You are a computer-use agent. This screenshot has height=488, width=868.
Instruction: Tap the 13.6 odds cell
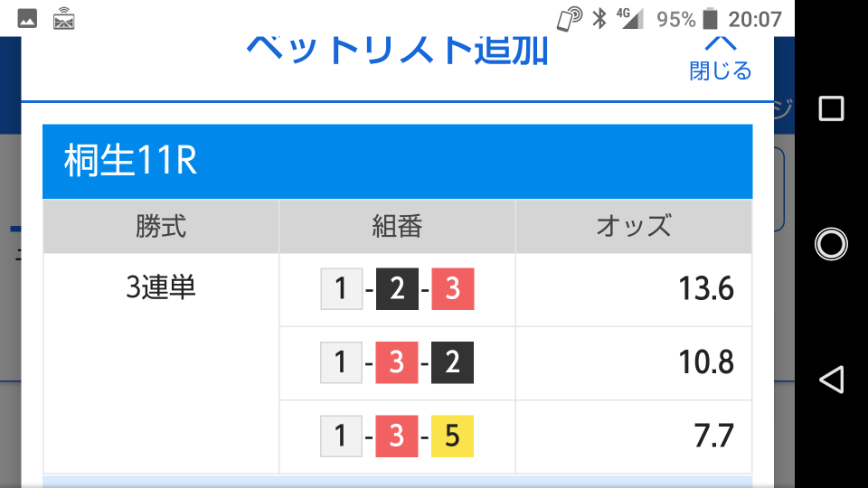coord(633,290)
